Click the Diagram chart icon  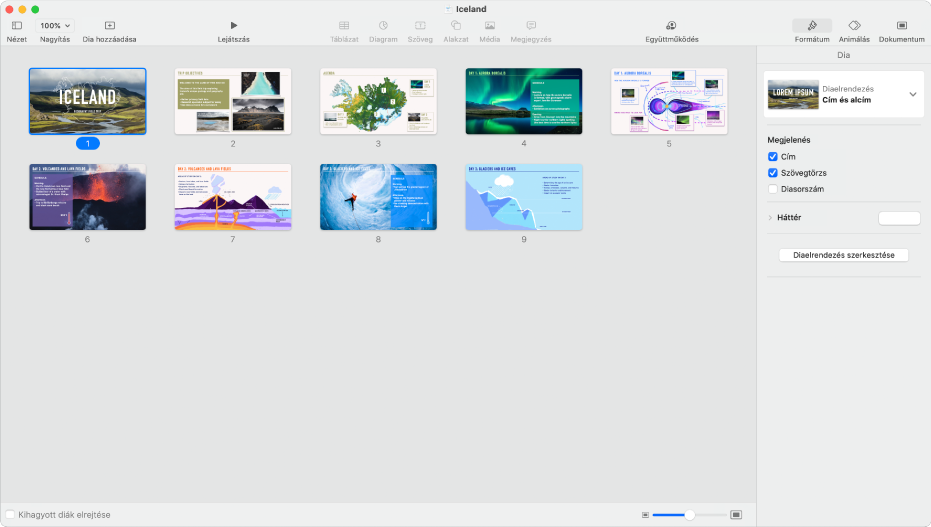[x=383, y=26]
